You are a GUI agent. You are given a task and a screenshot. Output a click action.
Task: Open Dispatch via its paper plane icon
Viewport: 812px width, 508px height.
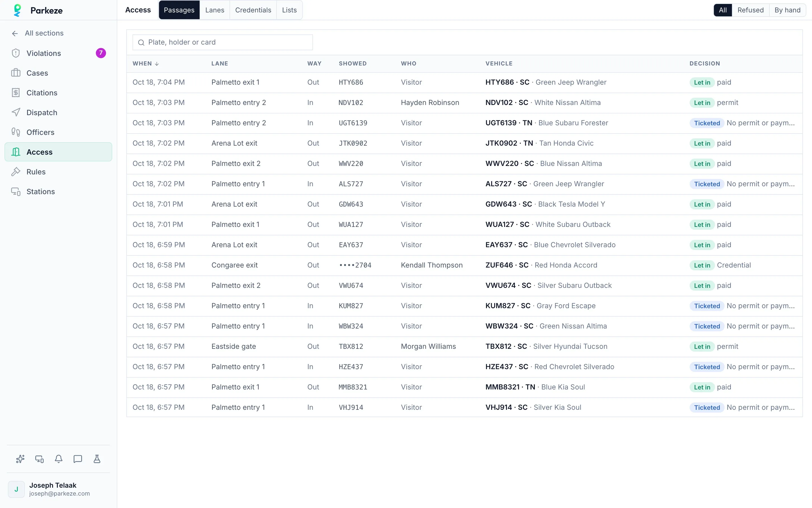pos(16,113)
